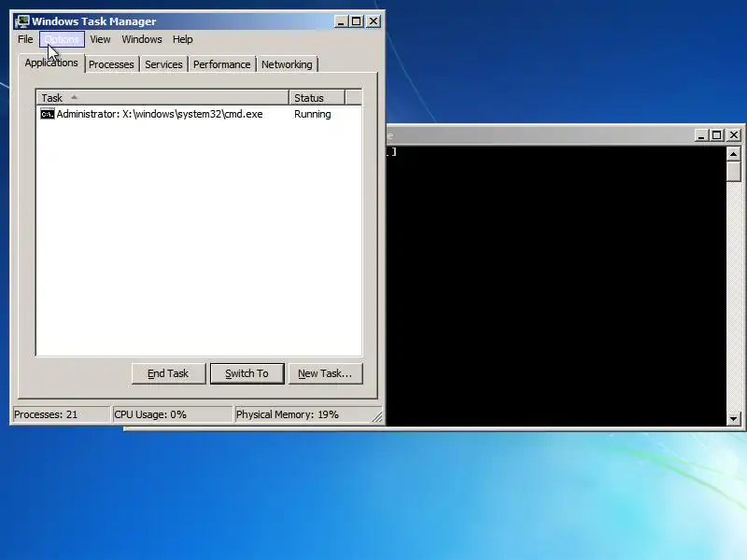The image size is (747, 560).
Task: Click the Switch To button
Action: point(247,373)
